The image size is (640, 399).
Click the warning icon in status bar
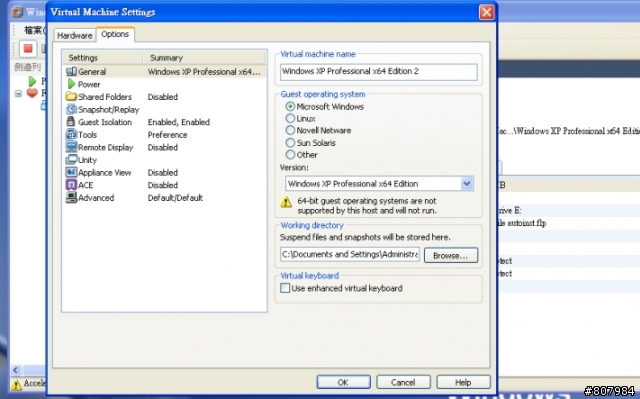click(x=16, y=384)
